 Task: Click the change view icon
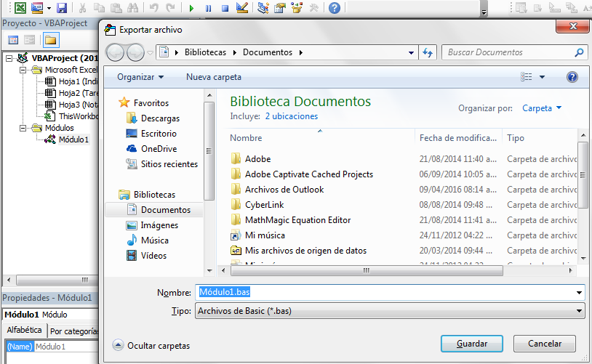[527, 77]
